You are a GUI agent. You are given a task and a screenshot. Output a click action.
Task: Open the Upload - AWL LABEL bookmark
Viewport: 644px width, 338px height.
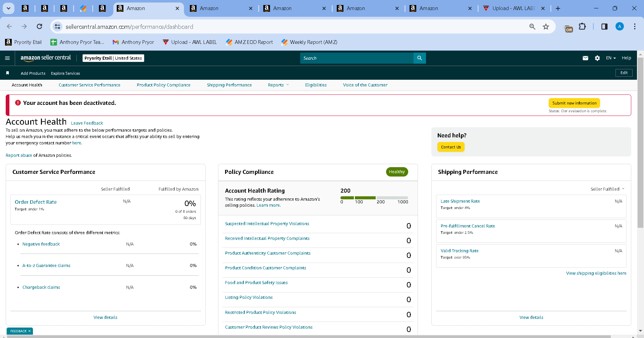pos(190,42)
